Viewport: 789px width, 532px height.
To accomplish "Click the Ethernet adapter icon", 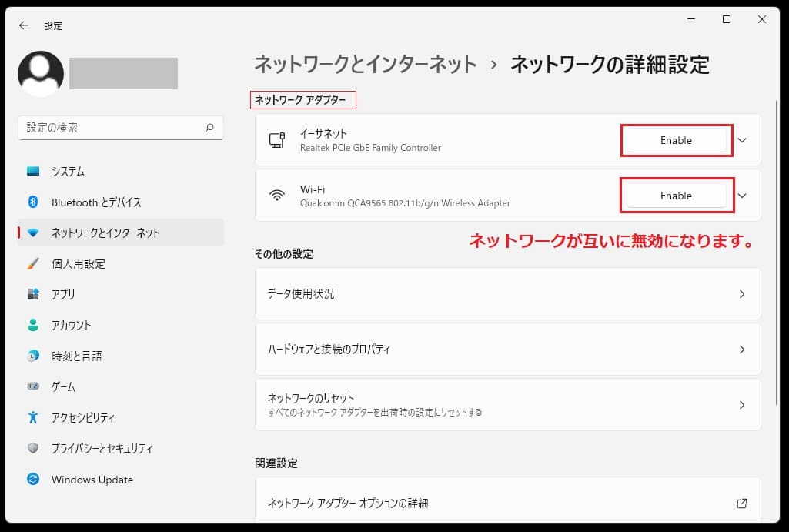I will coord(277,140).
